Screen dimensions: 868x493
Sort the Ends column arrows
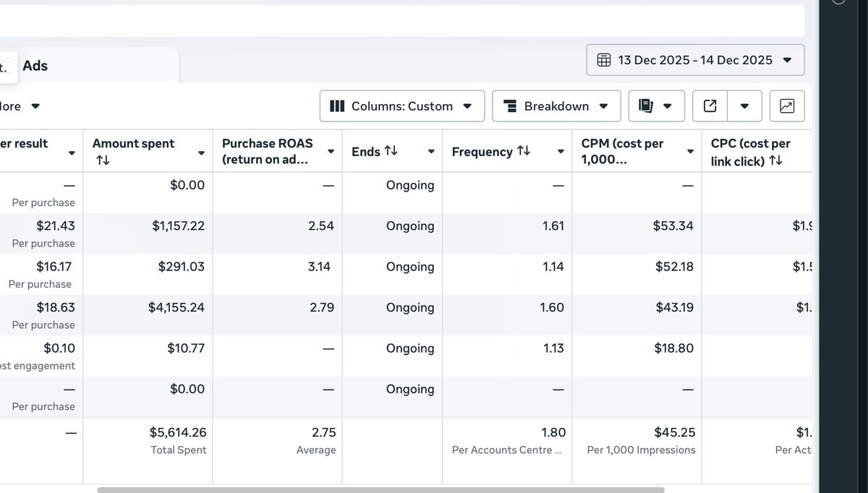[391, 151]
